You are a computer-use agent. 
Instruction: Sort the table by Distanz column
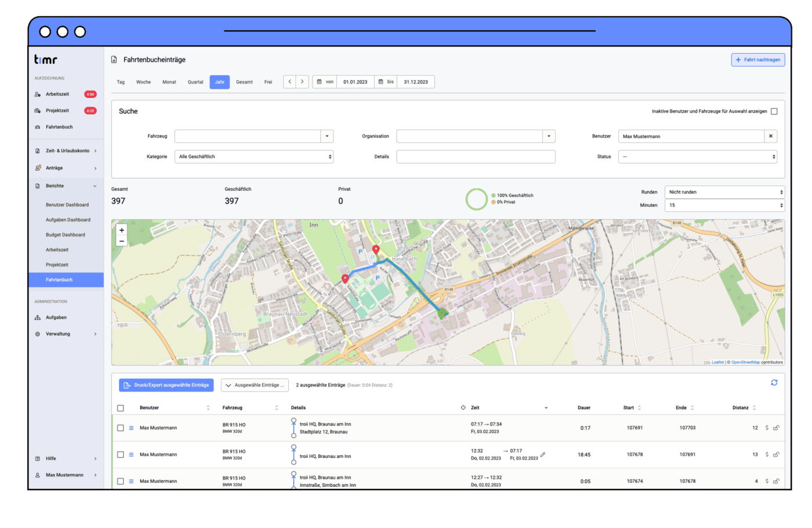(744, 407)
